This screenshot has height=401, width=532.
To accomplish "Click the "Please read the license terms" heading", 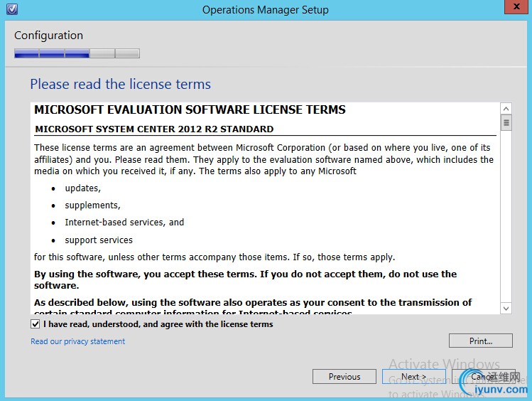I will tap(121, 84).
